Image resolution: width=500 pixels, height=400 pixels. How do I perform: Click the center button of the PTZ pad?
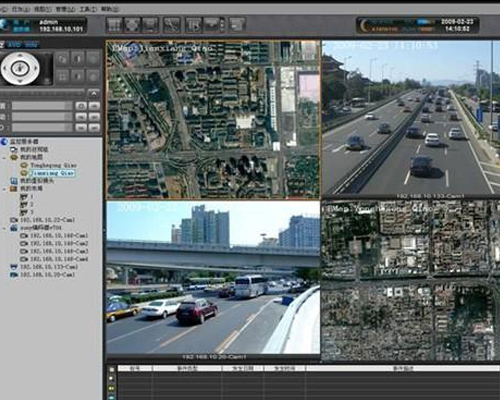coord(20,68)
